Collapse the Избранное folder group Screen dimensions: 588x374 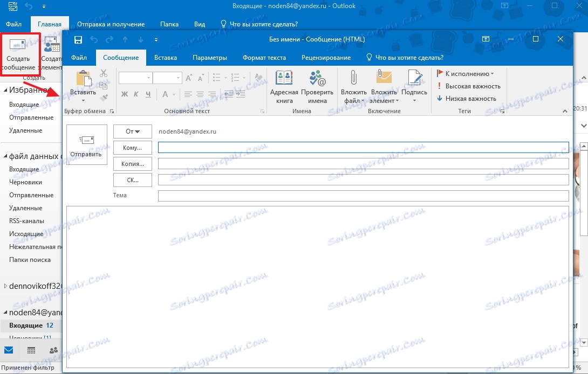(x=5, y=90)
